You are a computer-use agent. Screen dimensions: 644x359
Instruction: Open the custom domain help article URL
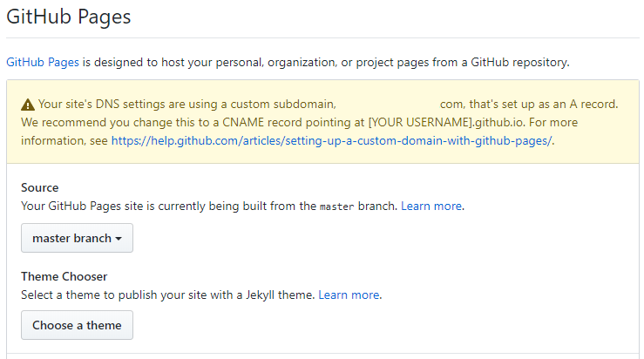pyautogui.click(x=331, y=140)
